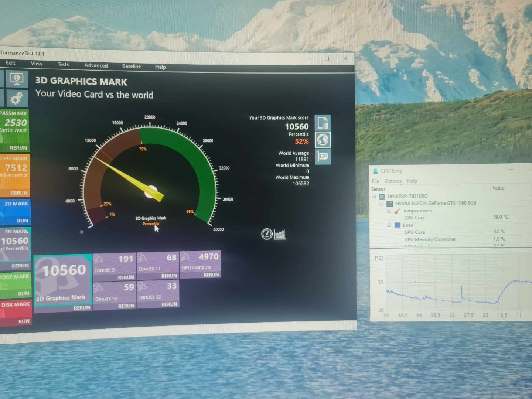
Task: Collapse the Load tree node
Action: [x=389, y=225]
